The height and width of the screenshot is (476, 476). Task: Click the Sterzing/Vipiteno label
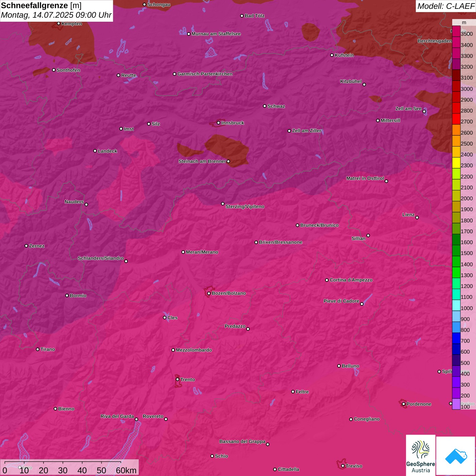tap(245, 206)
